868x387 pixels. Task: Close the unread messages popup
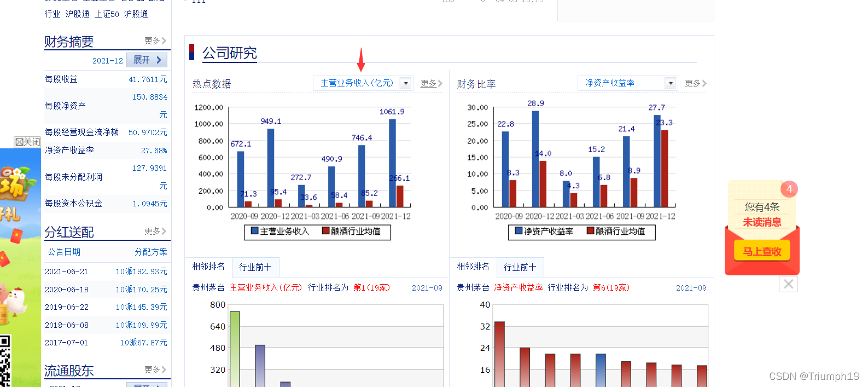[788, 284]
